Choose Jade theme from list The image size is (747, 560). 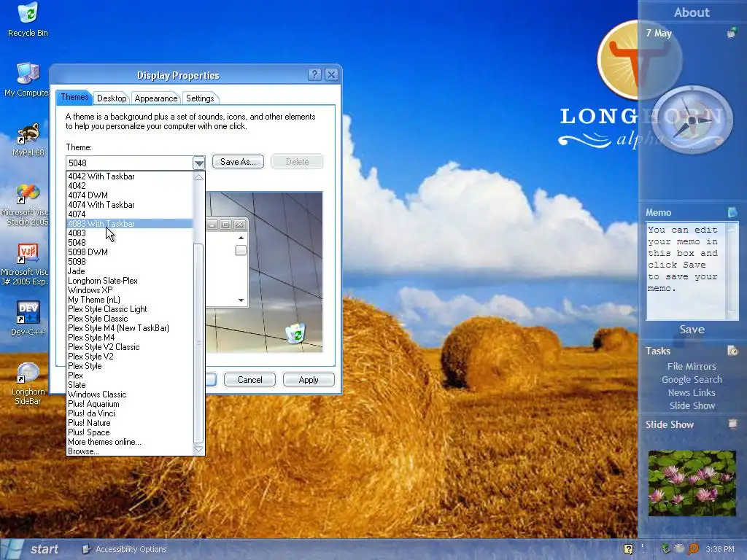coord(130,271)
